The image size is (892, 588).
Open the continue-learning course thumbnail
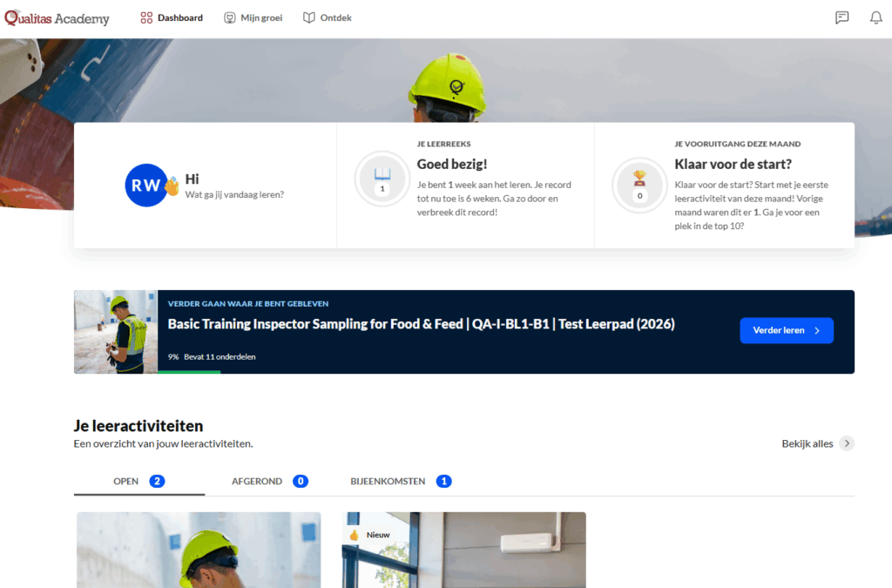[x=116, y=332]
